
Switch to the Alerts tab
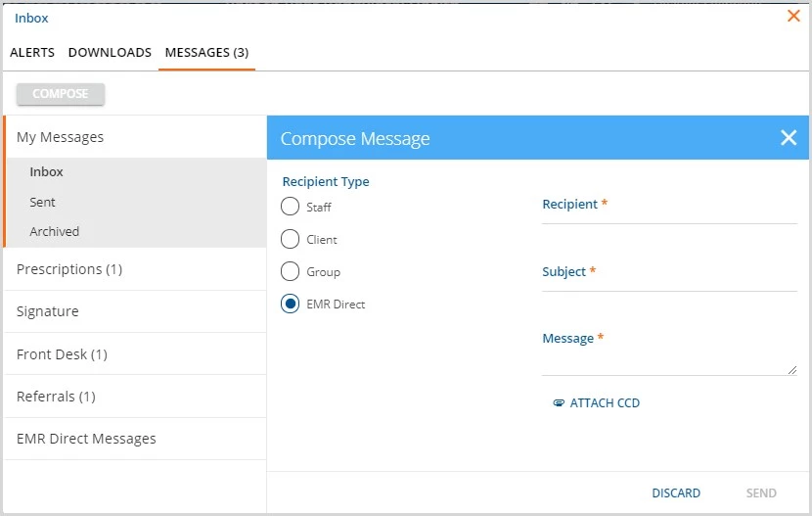[32, 52]
